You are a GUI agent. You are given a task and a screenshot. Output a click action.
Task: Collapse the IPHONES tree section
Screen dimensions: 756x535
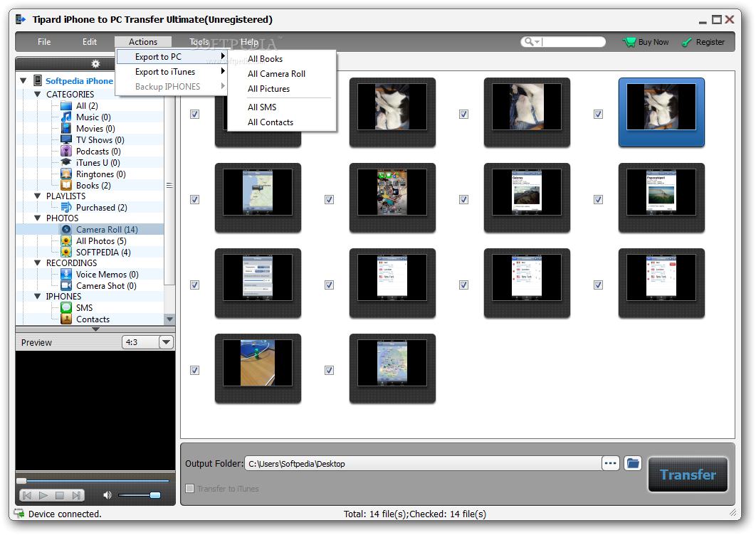tap(38, 297)
